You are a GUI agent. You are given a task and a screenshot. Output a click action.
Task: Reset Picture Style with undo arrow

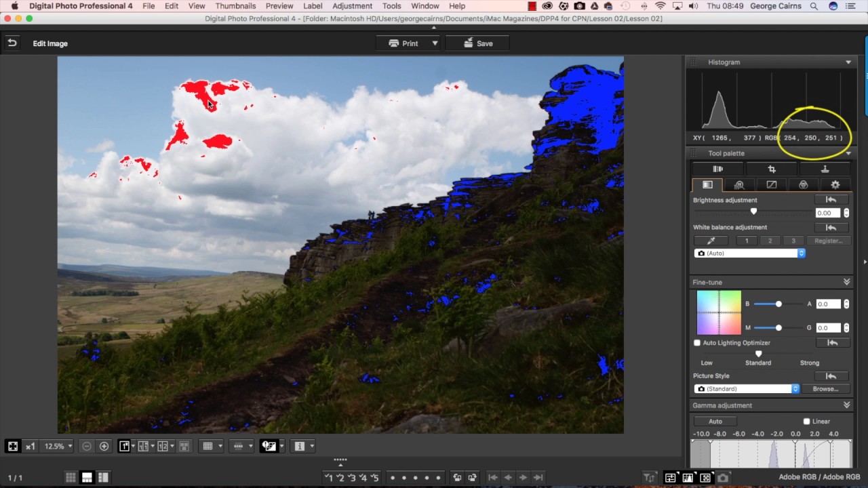coord(831,376)
